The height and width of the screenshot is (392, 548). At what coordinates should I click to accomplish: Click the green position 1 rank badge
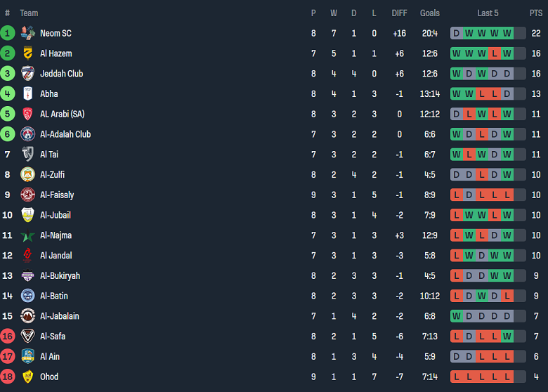[x=8, y=33]
